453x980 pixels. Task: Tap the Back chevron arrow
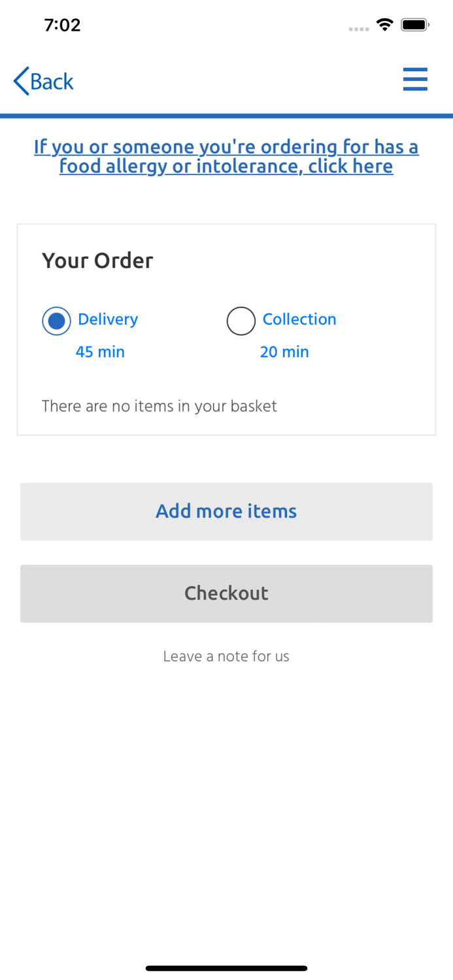point(22,81)
